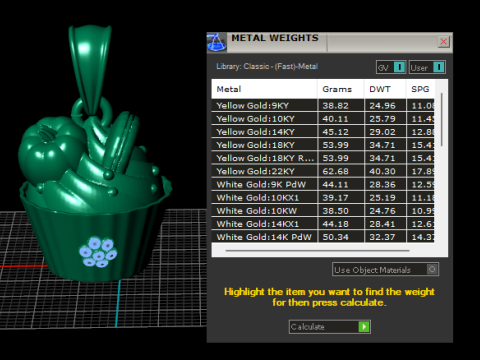Viewport: 480px width, 360px height.
Task: Toggle the GV switch
Action: coord(391,67)
